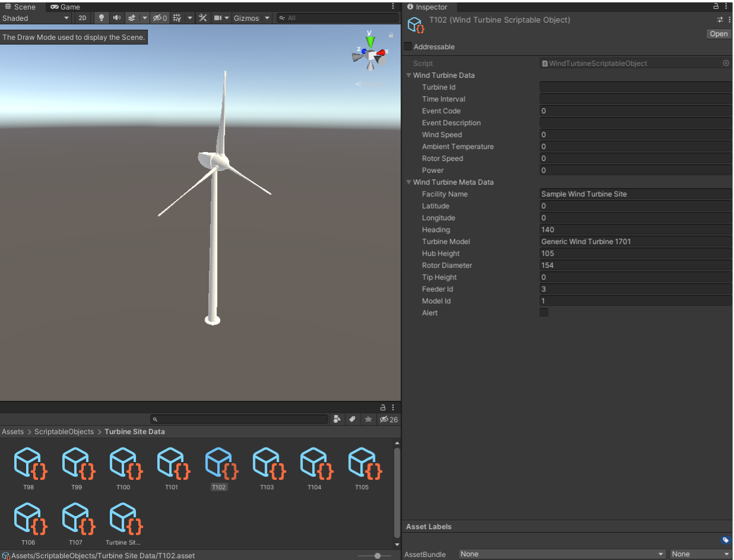Open component editor tools wrench icon
The width and height of the screenshot is (734, 560).
(x=203, y=18)
